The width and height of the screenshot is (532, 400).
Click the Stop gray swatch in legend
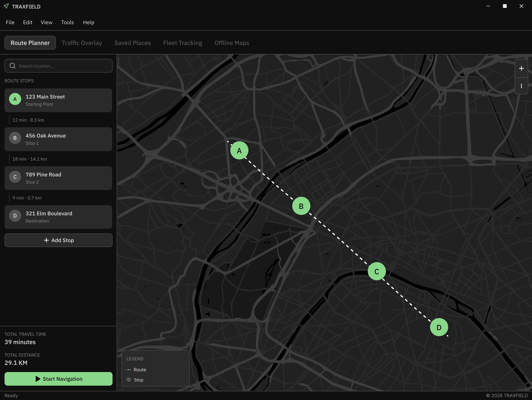129,380
